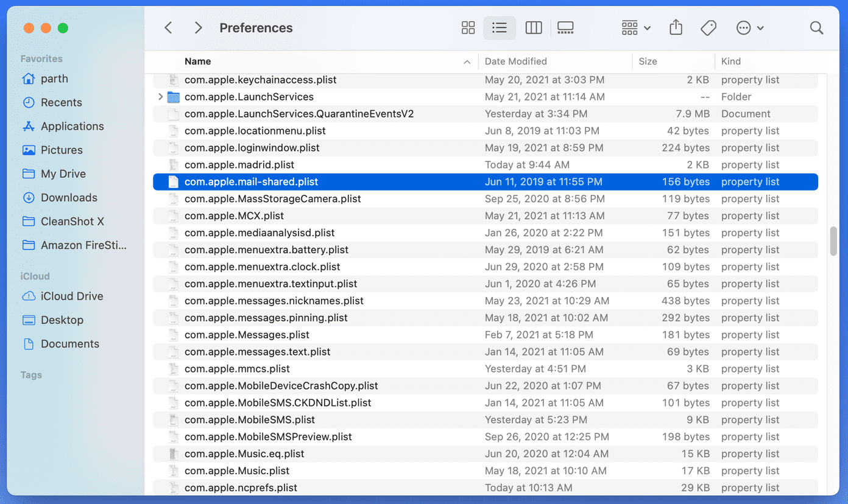Select com.apple.keychainaccess.plist

486,80
